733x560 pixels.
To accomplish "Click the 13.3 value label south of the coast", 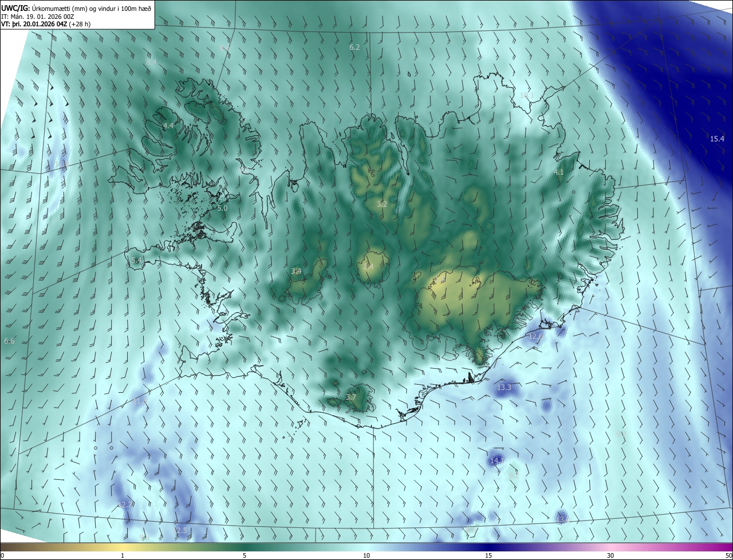I will 504,388.
